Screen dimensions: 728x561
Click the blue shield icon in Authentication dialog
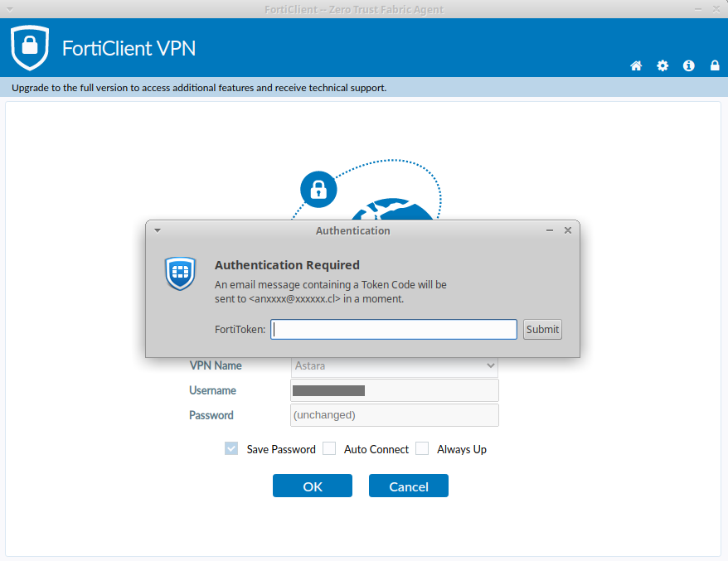click(180, 273)
